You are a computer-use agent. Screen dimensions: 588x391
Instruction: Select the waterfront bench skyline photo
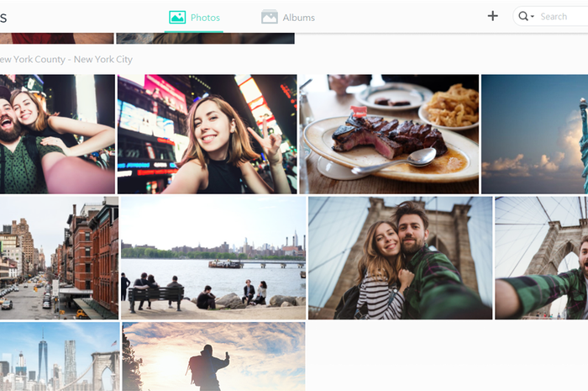click(x=213, y=258)
